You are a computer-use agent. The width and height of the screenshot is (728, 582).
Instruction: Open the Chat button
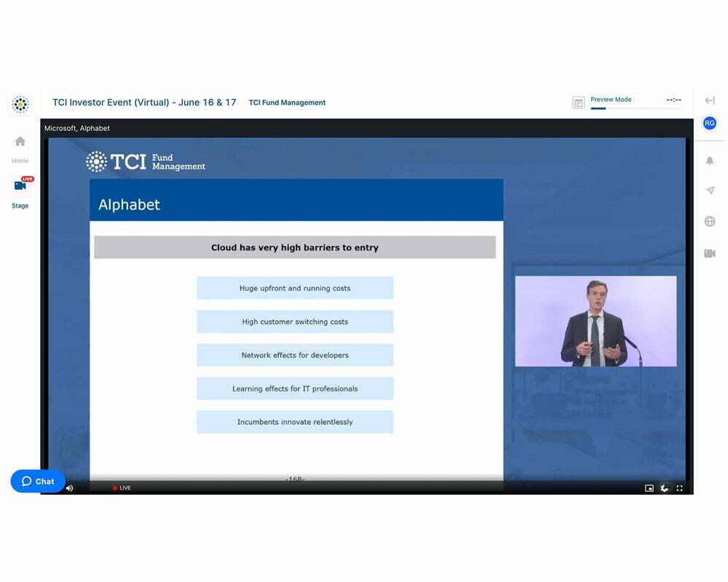[x=38, y=482]
